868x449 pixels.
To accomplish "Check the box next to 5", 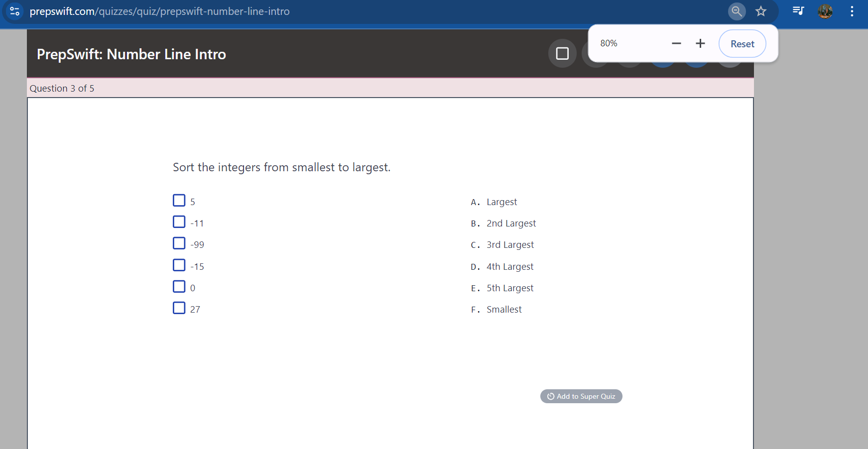I will point(179,201).
